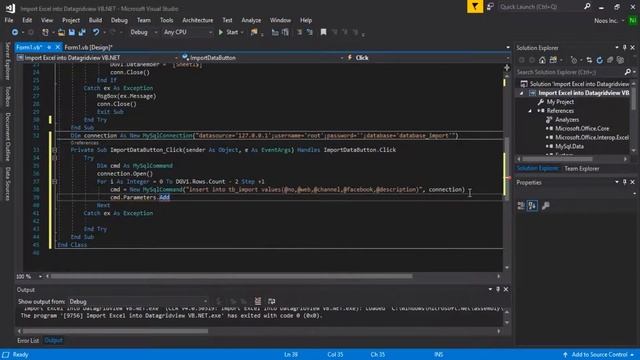Click the Noos Inc. account name
Screen dimensions: 640x360
pos(606,20)
